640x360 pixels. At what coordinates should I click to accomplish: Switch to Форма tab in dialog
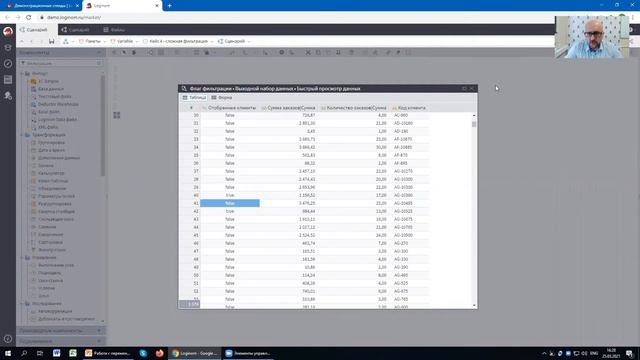pos(222,98)
